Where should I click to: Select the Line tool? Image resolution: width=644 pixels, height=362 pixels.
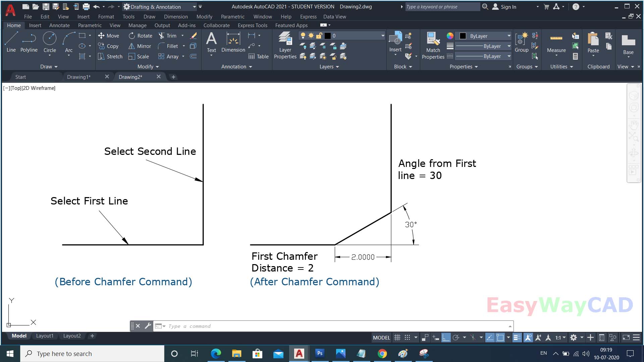click(x=11, y=40)
